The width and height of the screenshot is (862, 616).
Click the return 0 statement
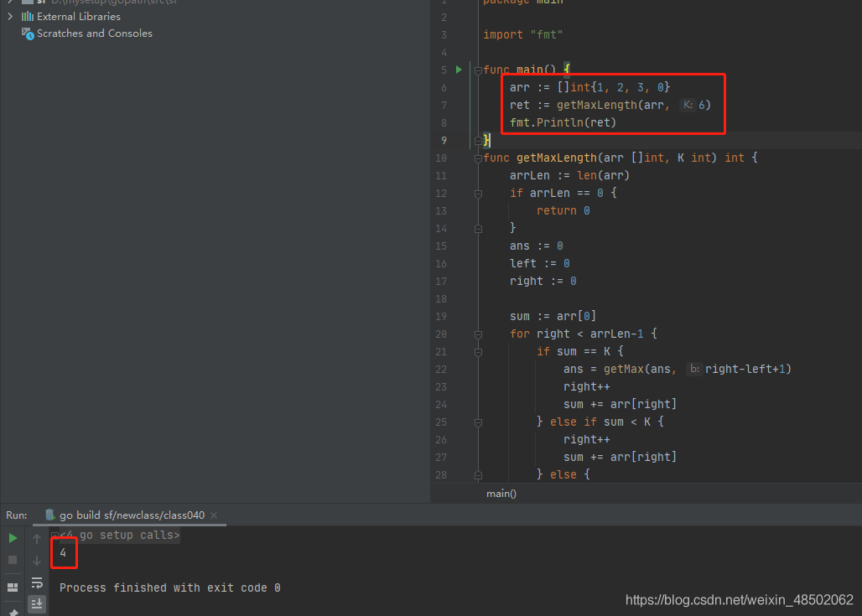(x=563, y=210)
